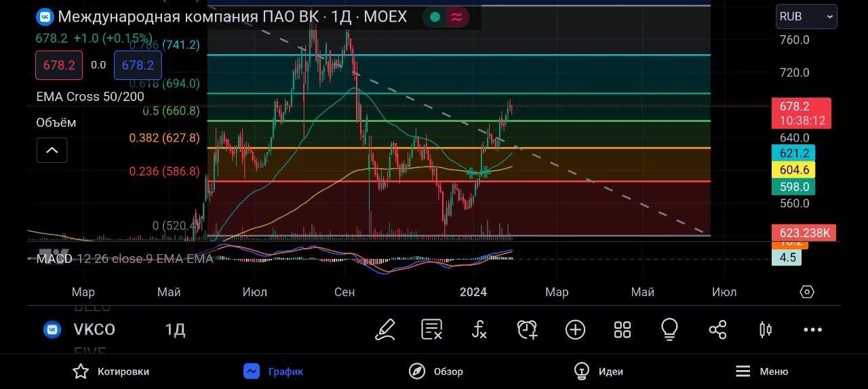
Task: Switch to the Котировки tab
Action: pos(111,371)
